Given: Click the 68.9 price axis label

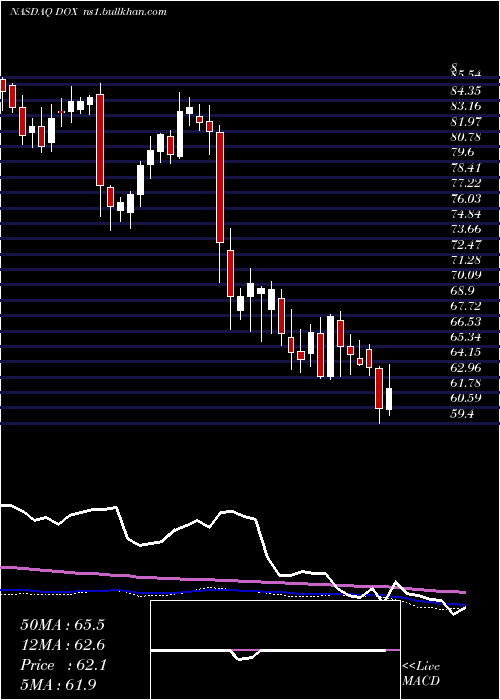Looking at the screenshot, I should tap(462, 291).
